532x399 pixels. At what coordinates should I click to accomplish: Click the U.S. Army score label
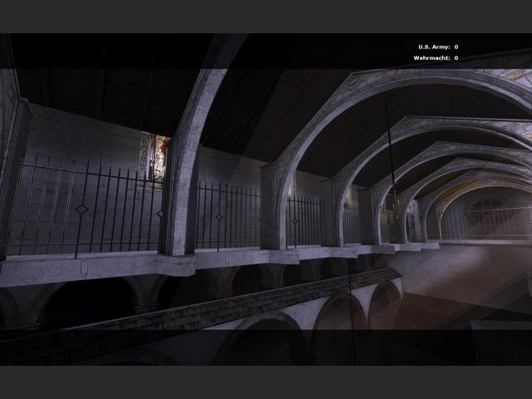pyautogui.click(x=434, y=47)
